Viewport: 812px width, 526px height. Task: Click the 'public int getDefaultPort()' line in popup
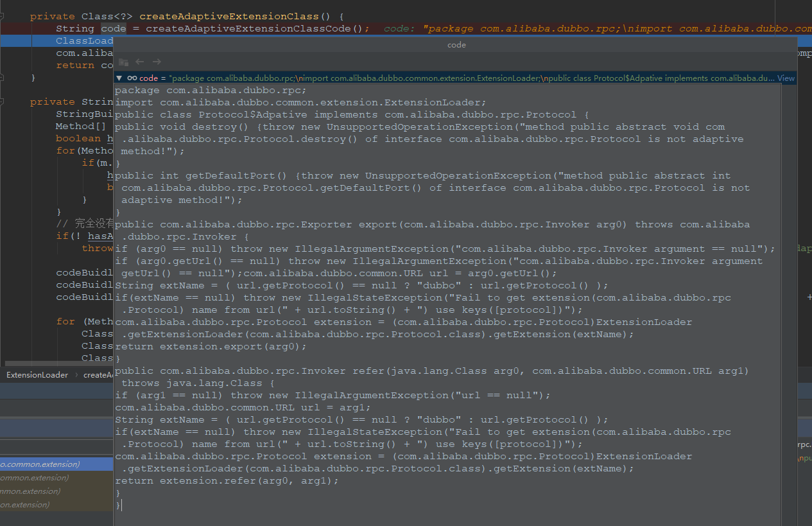[x=423, y=176]
